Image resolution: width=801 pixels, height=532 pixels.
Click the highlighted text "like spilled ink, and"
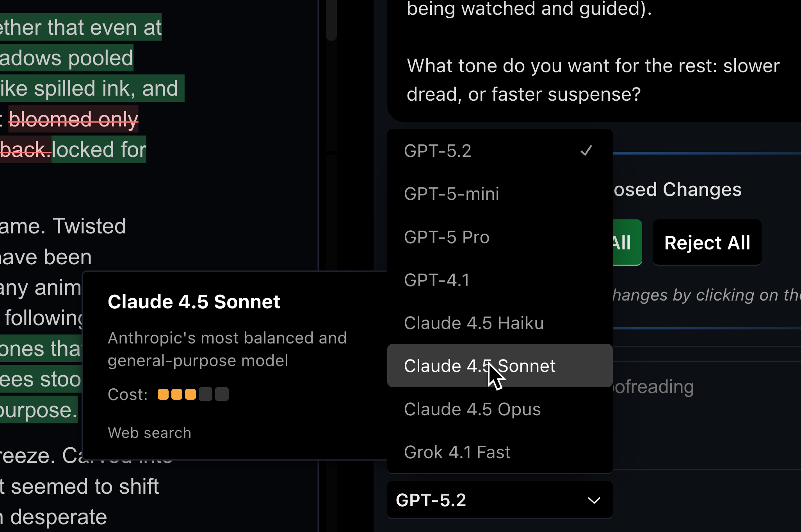pyautogui.click(x=90, y=89)
